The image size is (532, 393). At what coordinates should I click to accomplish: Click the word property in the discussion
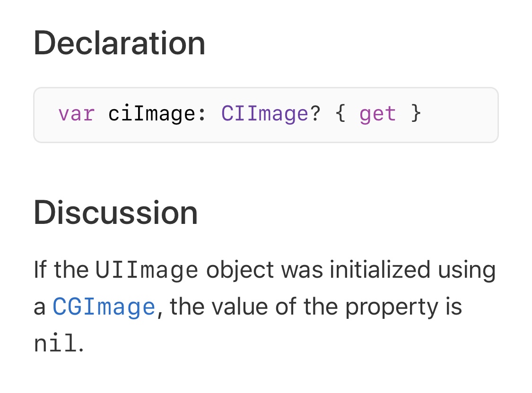pyautogui.click(x=392, y=308)
